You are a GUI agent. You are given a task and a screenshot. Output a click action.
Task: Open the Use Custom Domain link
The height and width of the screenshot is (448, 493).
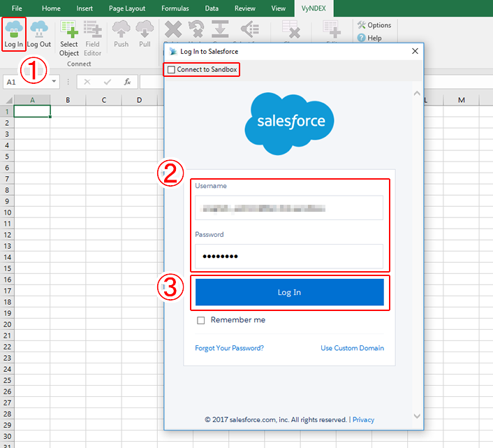(352, 348)
